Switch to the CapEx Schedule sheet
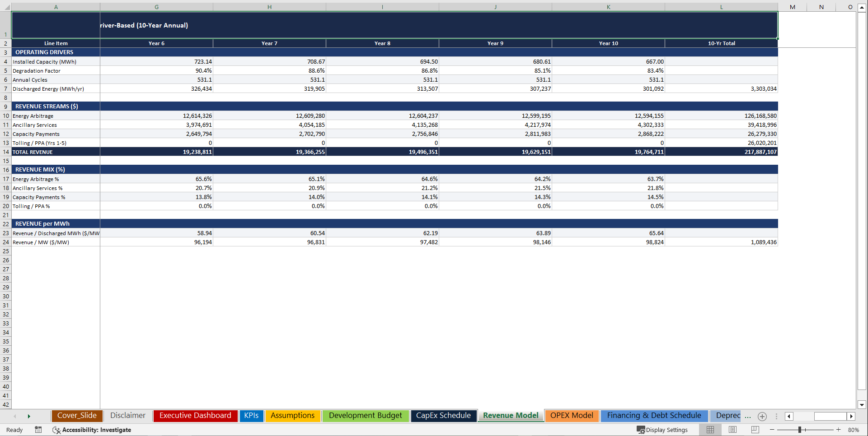 point(443,415)
